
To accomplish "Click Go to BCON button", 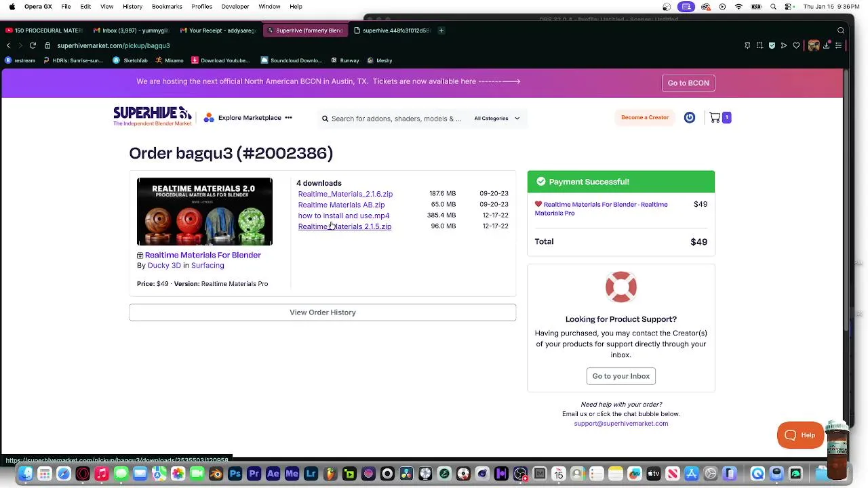I will point(688,83).
